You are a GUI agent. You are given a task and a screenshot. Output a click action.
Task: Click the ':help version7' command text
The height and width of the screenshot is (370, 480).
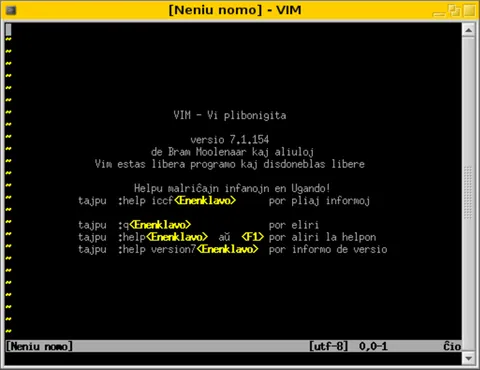[157, 249]
